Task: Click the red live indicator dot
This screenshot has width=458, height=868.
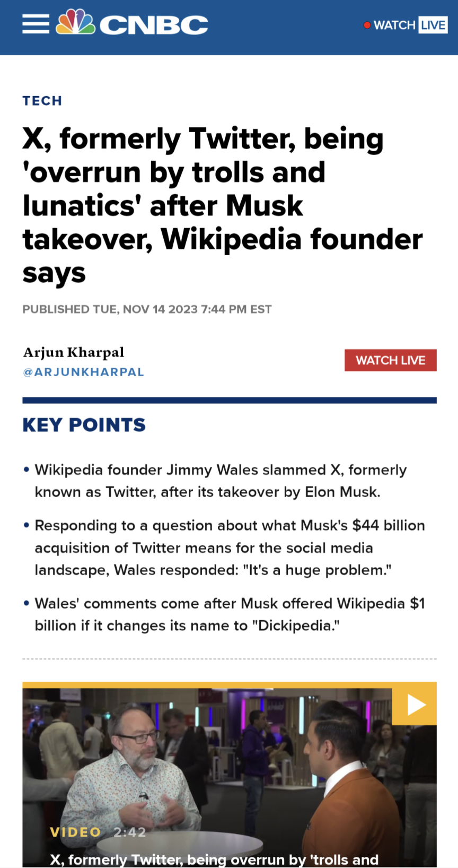Action: [x=367, y=25]
